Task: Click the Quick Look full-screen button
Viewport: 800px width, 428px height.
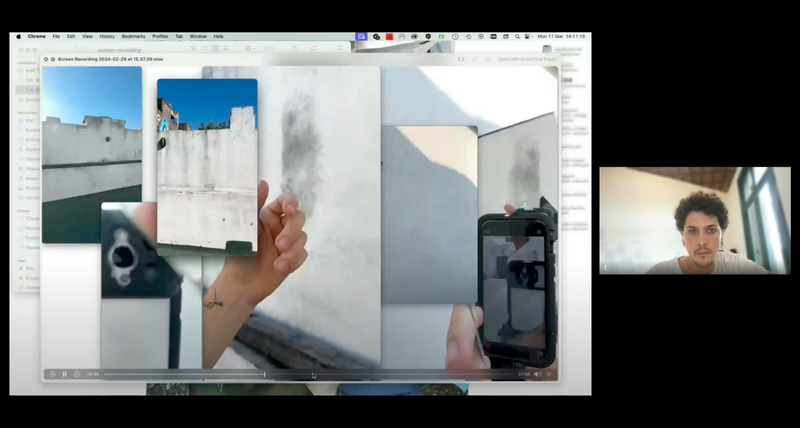Action: pos(53,60)
